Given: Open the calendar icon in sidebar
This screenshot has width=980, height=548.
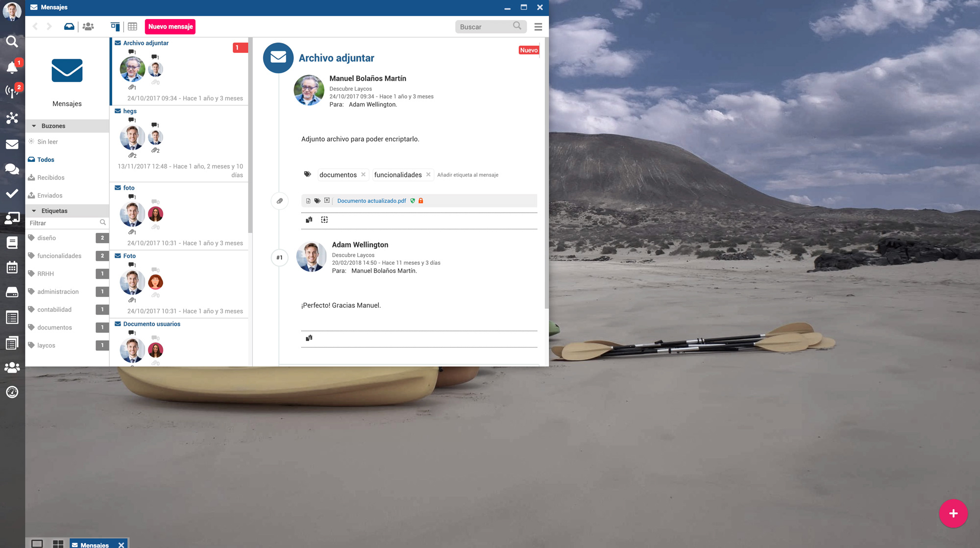Looking at the screenshot, I should (12, 267).
